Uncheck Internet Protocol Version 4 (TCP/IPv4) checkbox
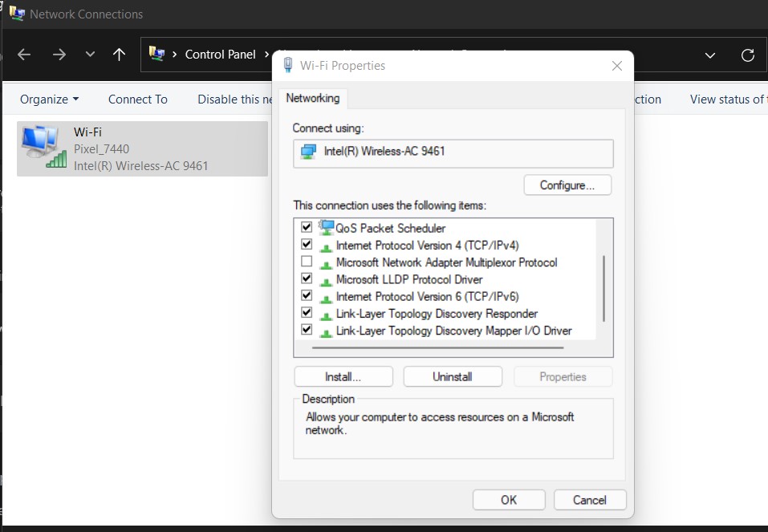 point(307,245)
